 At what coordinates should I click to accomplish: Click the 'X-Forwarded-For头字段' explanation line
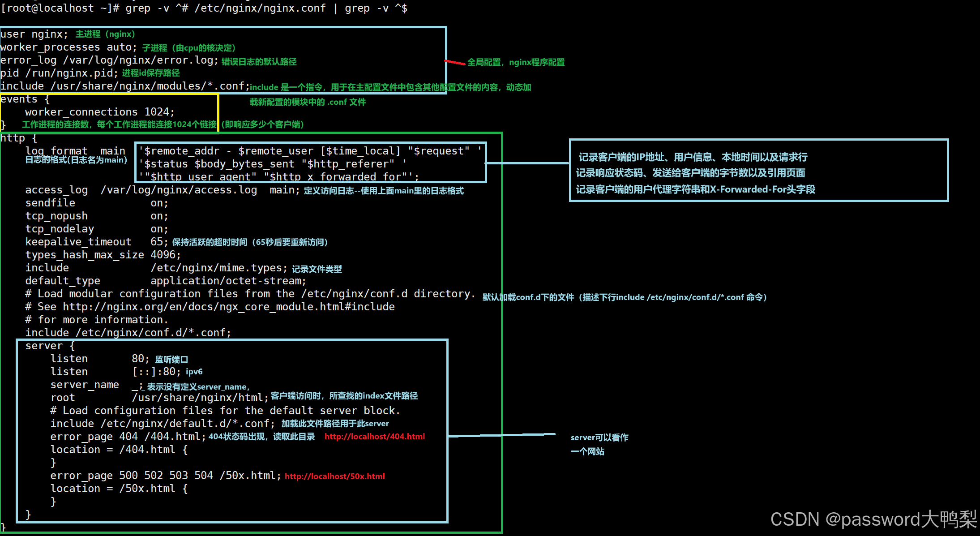coord(695,189)
